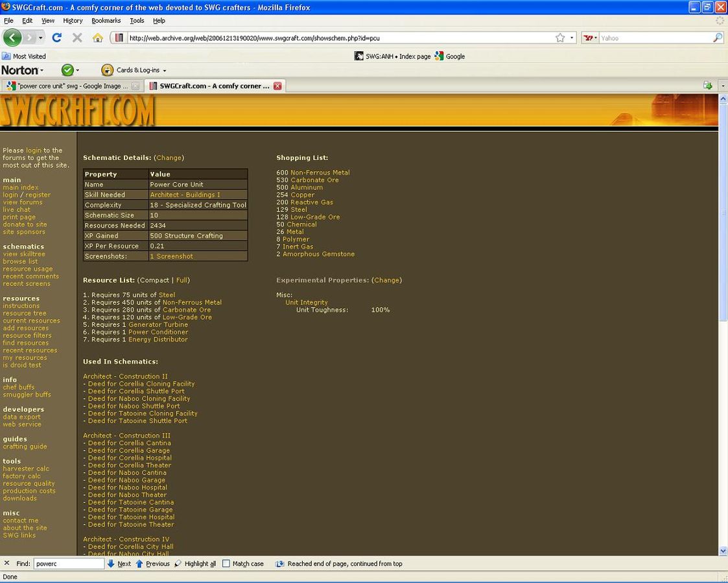Expand the Cards & Log-ins dropdown

pos(164,71)
